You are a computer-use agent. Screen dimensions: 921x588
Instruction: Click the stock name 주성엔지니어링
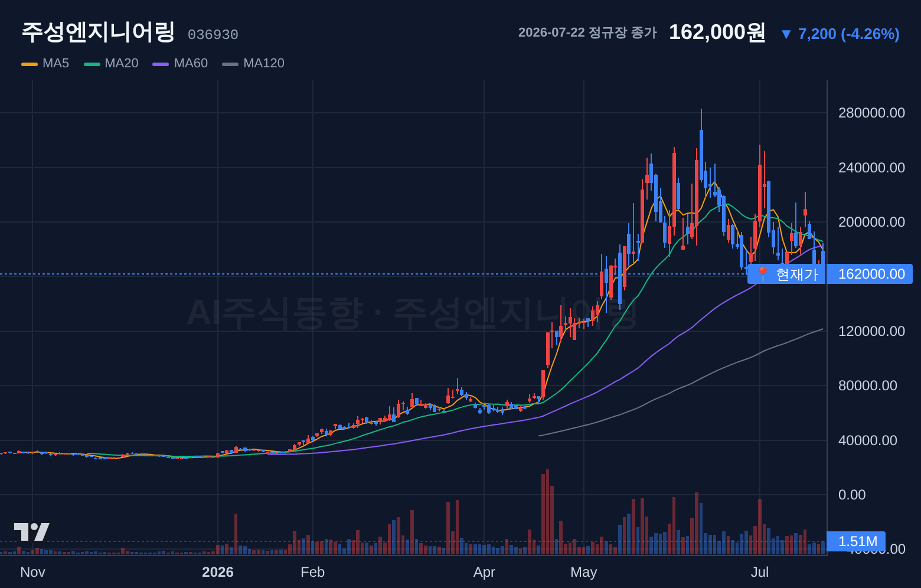pos(98,32)
